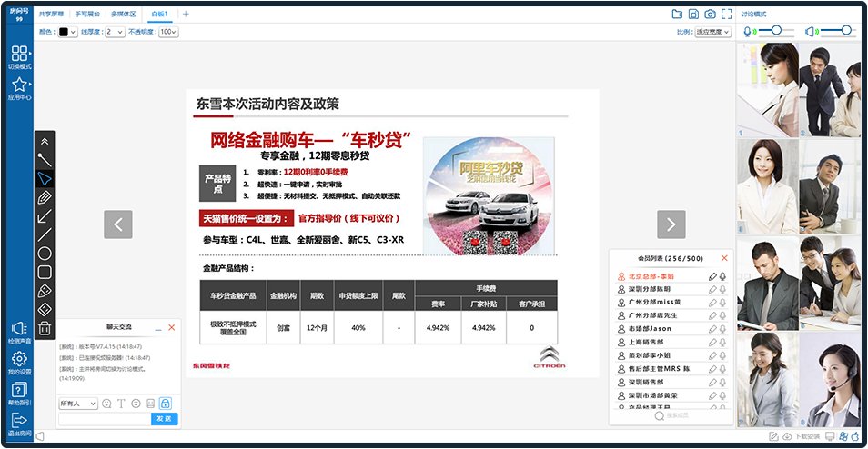Image resolution: width=868 pixels, height=449 pixels.
Task: Go to previous slide with left arrow
Action: pyautogui.click(x=118, y=224)
